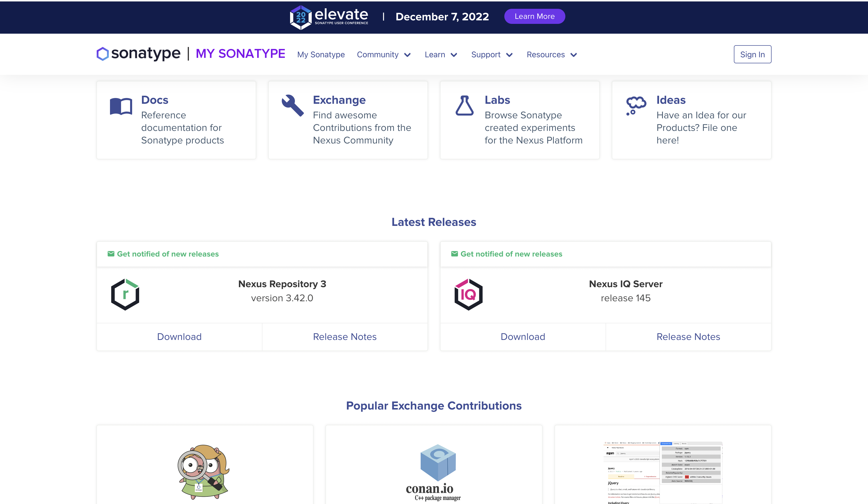Open the Docs card title
Image resolution: width=868 pixels, height=504 pixels.
click(155, 100)
